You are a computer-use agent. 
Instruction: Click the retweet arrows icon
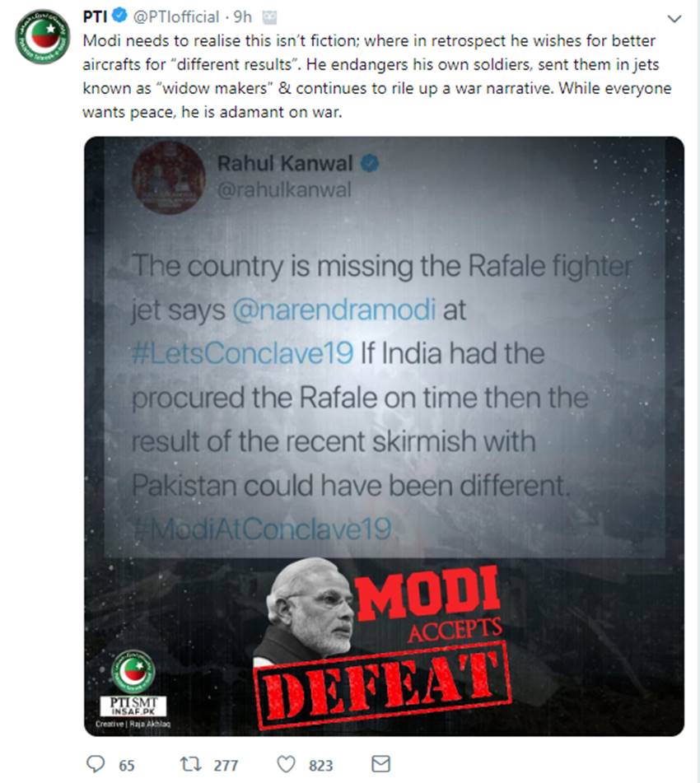pos(191,764)
